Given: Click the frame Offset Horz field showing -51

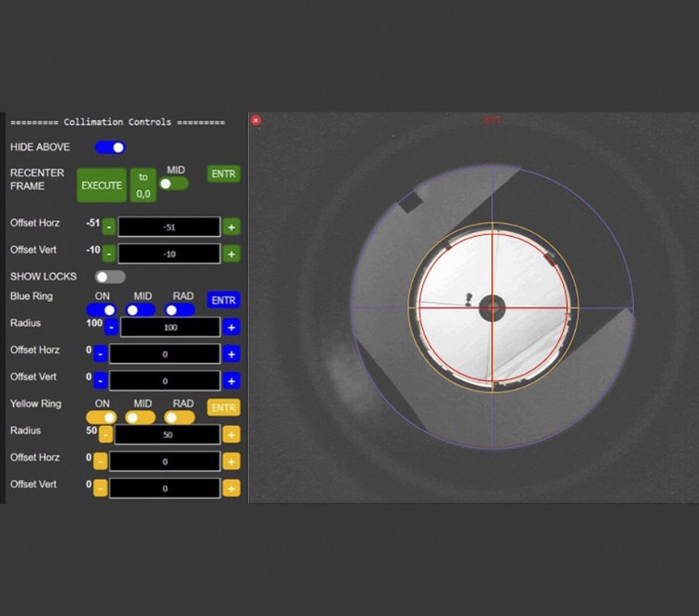Looking at the screenshot, I should coord(169,226).
